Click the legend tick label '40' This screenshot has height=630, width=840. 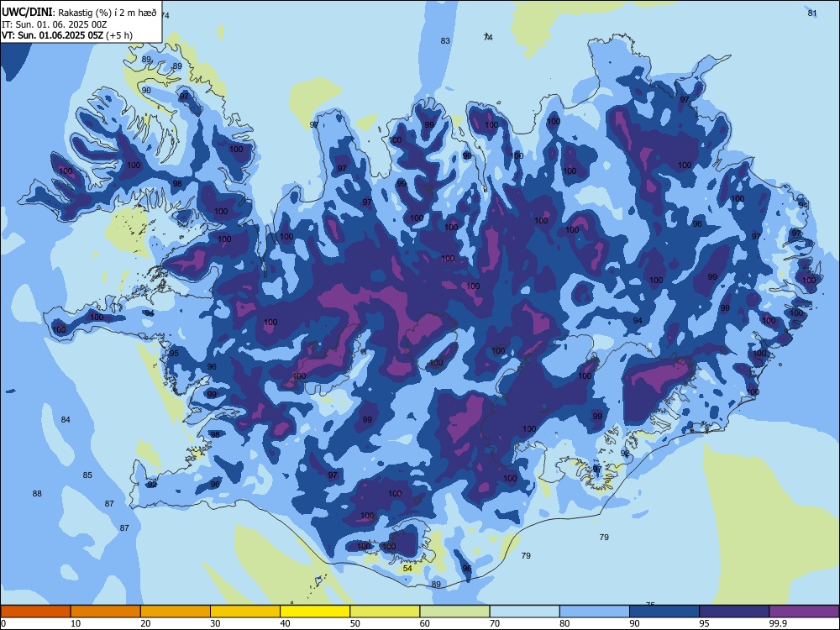point(285,623)
